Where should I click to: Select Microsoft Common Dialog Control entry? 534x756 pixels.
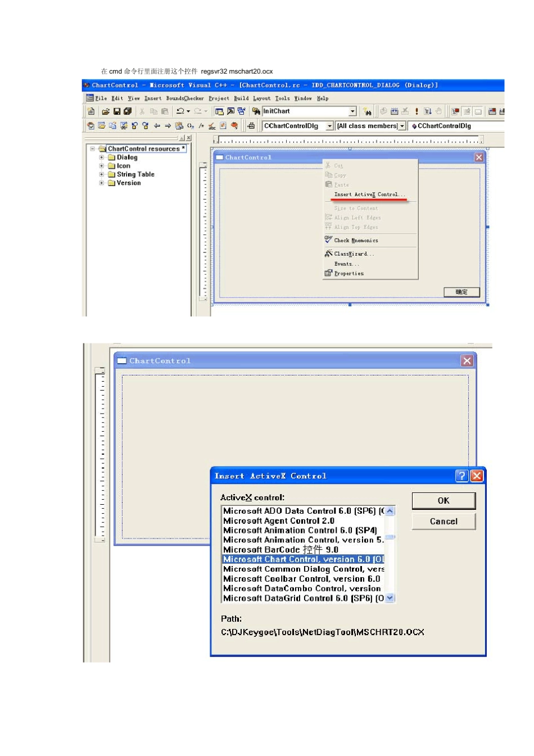tap(304, 569)
